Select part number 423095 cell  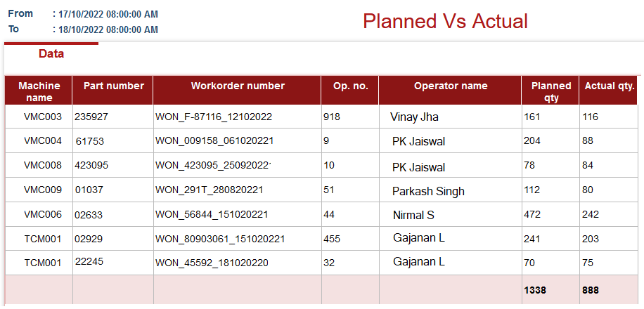tap(113, 165)
